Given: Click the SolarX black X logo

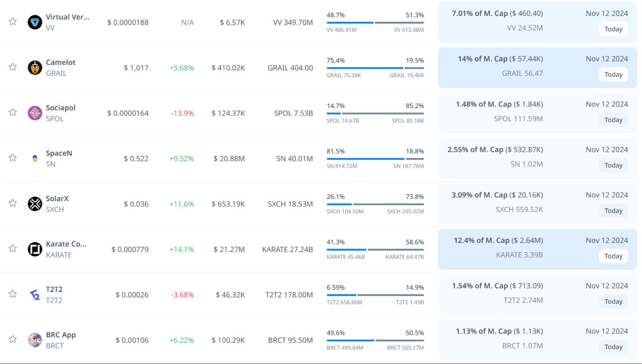Looking at the screenshot, I should pos(35,204).
